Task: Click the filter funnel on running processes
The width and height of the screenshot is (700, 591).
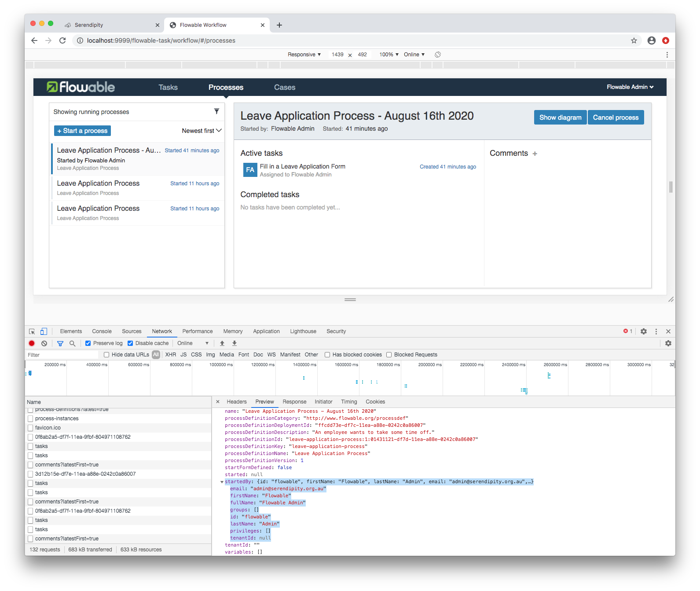Action: 216,111
